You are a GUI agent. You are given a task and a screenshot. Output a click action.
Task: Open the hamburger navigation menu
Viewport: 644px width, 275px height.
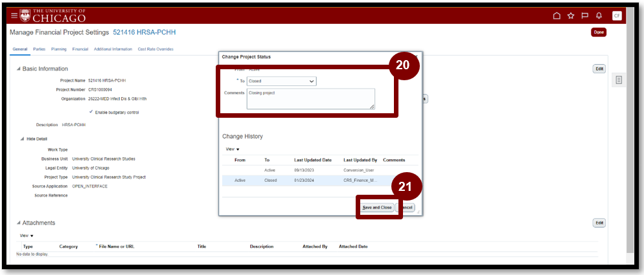point(14,16)
